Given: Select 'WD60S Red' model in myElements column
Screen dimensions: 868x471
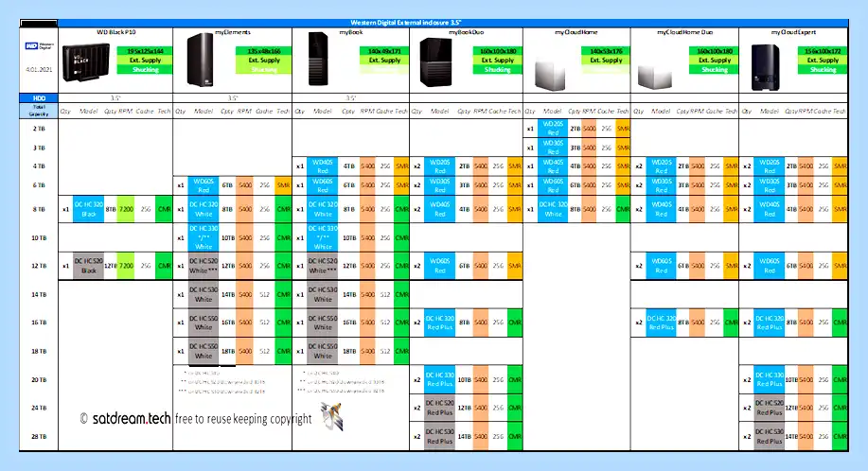Looking at the screenshot, I should [204, 185].
